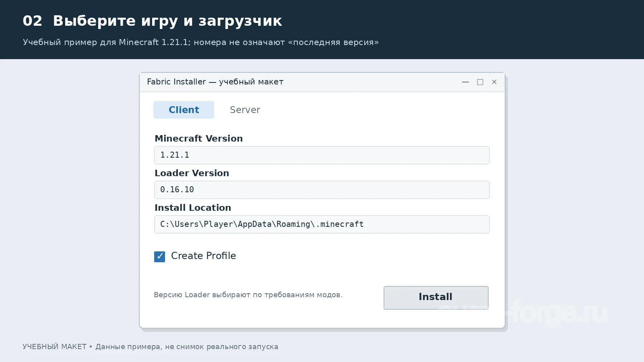Switch to the Server tab

245,110
